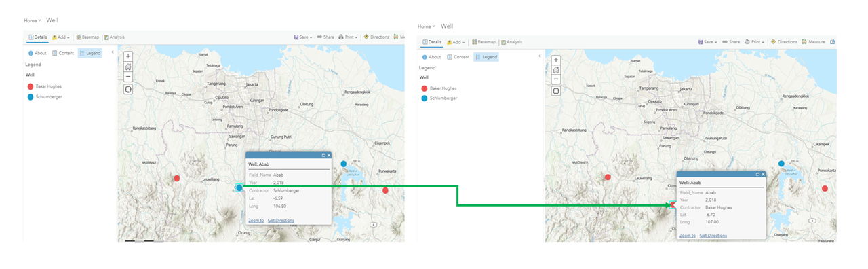Open the Home menu beside the right-hand Well title
Image resolution: width=868 pixels, height=269 pixels.
(x=427, y=26)
